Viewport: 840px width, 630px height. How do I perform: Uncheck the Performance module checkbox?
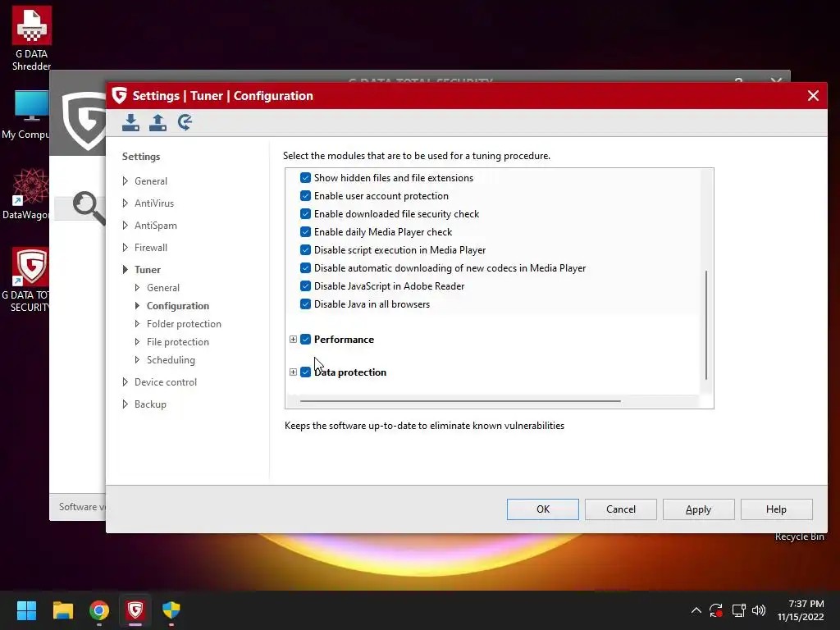[x=305, y=339]
